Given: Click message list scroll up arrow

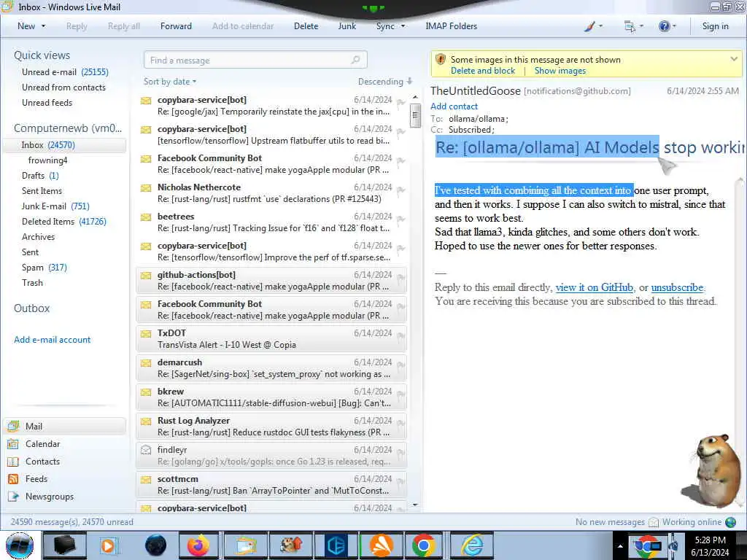Looking at the screenshot, I should [415, 97].
